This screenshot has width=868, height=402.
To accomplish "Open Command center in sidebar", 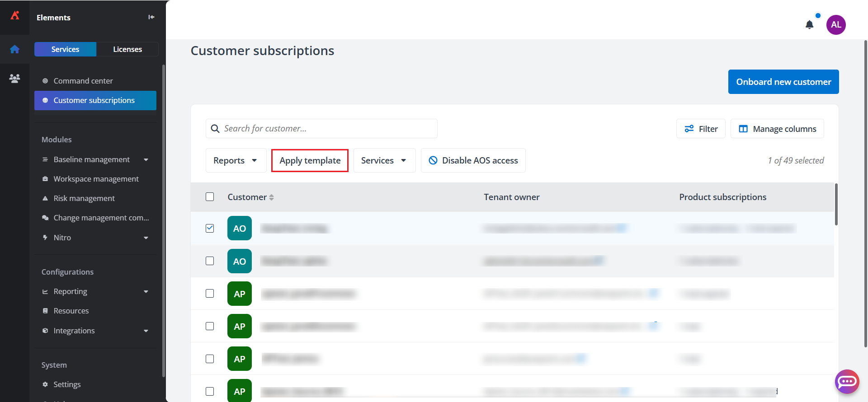I will click(x=83, y=81).
